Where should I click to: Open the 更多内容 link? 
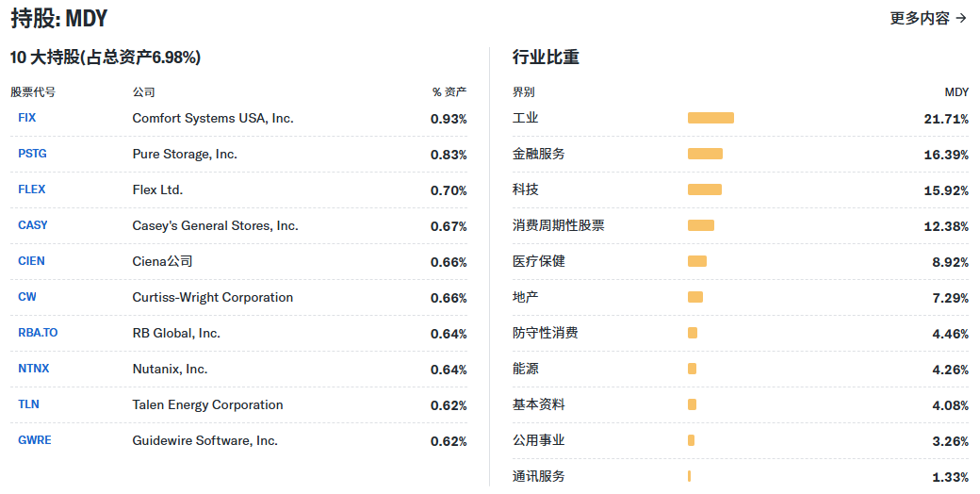pyautogui.click(x=928, y=18)
